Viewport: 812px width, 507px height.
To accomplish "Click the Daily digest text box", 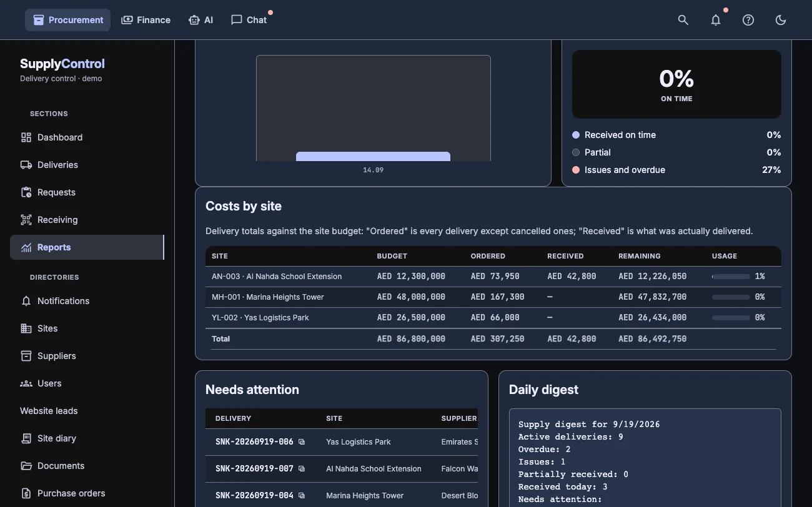I will (x=645, y=458).
